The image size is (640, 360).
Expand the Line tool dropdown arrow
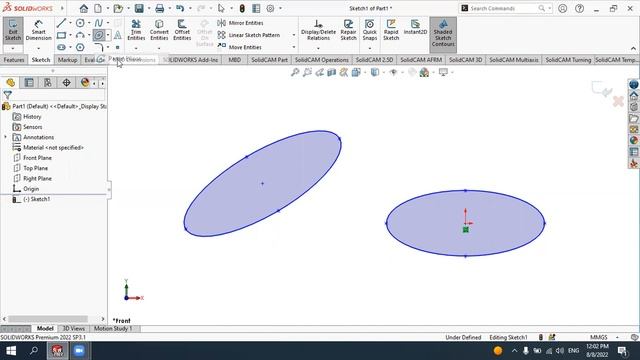(x=70, y=23)
